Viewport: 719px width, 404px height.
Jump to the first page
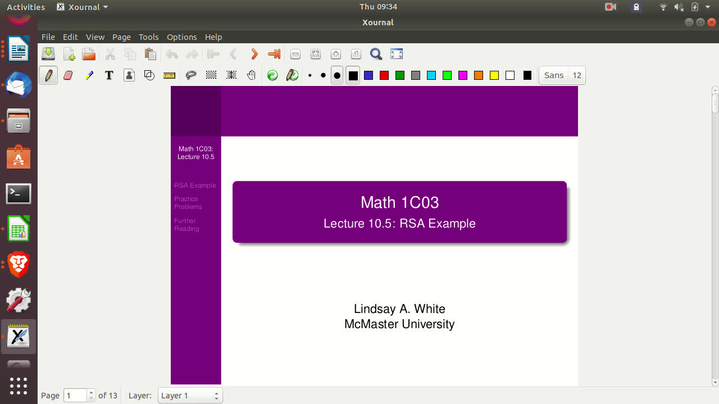tap(213, 54)
